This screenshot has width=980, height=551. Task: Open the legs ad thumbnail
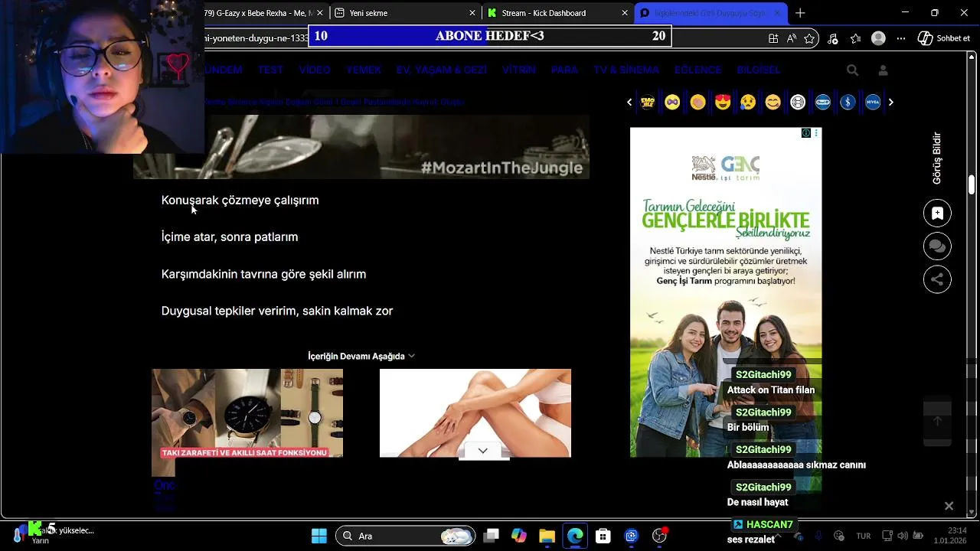tap(475, 413)
